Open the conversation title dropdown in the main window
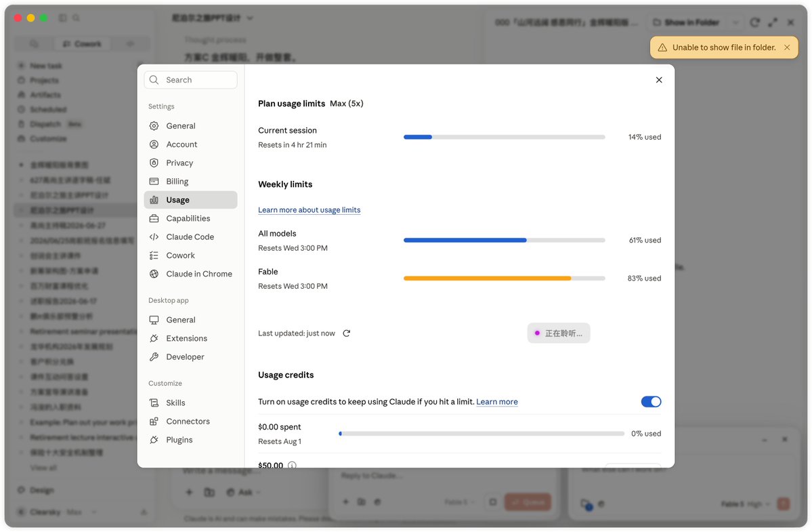 (x=250, y=18)
